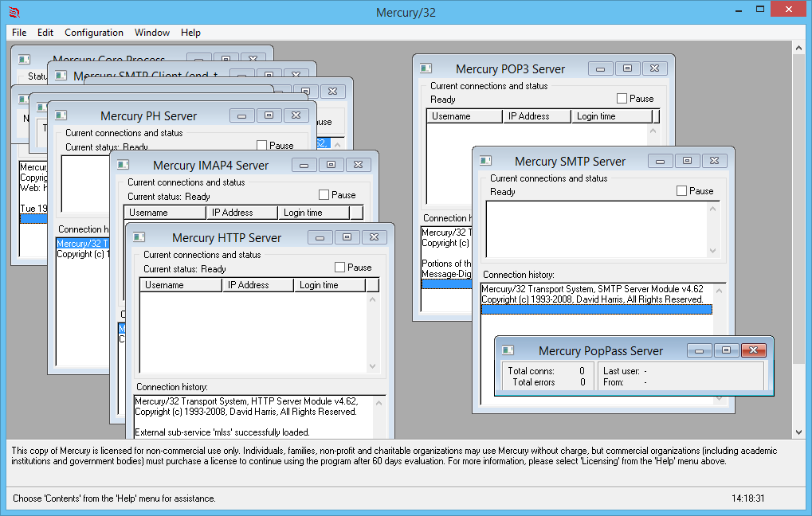The width and height of the screenshot is (812, 516).
Task: Maximize the Mercury PopPass Server window
Action: (x=727, y=350)
